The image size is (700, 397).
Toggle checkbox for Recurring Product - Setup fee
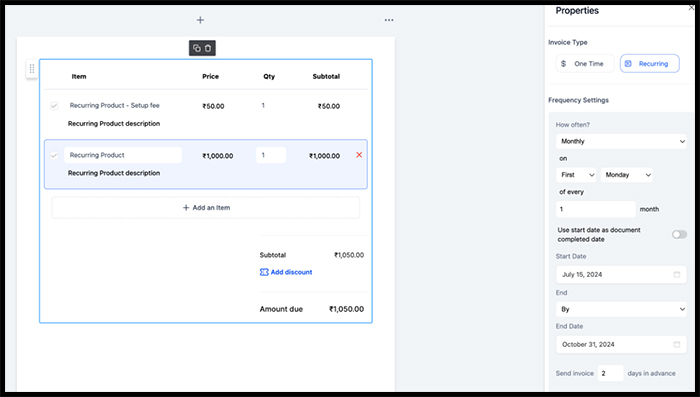(54, 106)
